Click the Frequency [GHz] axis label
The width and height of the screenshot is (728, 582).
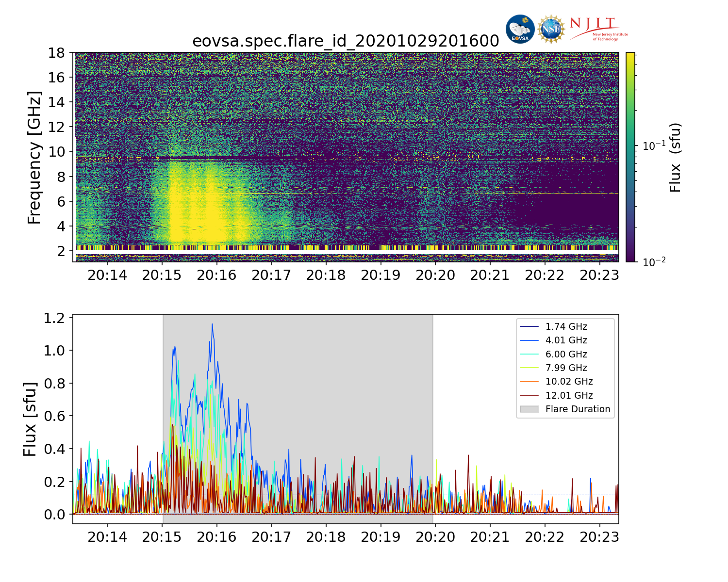pyautogui.click(x=34, y=157)
